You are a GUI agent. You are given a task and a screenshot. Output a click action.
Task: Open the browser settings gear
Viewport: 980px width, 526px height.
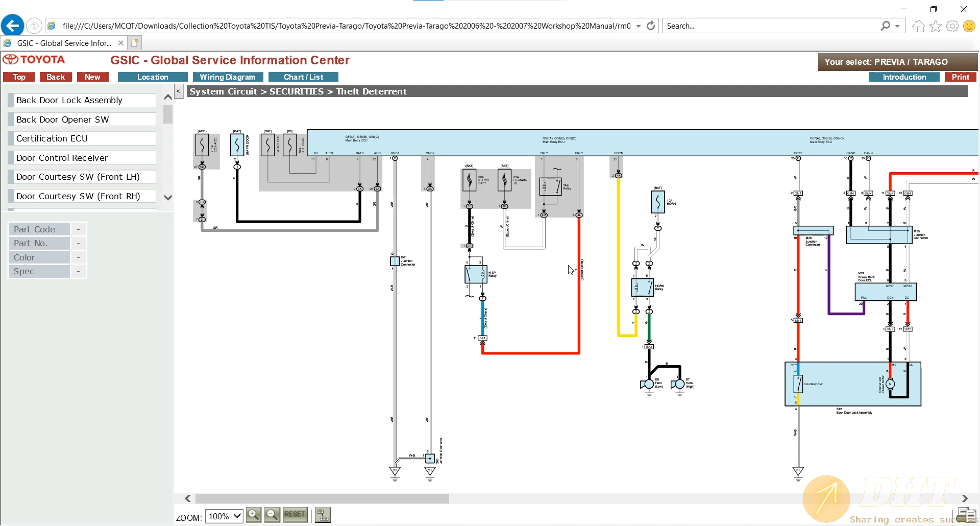pos(952,26)
